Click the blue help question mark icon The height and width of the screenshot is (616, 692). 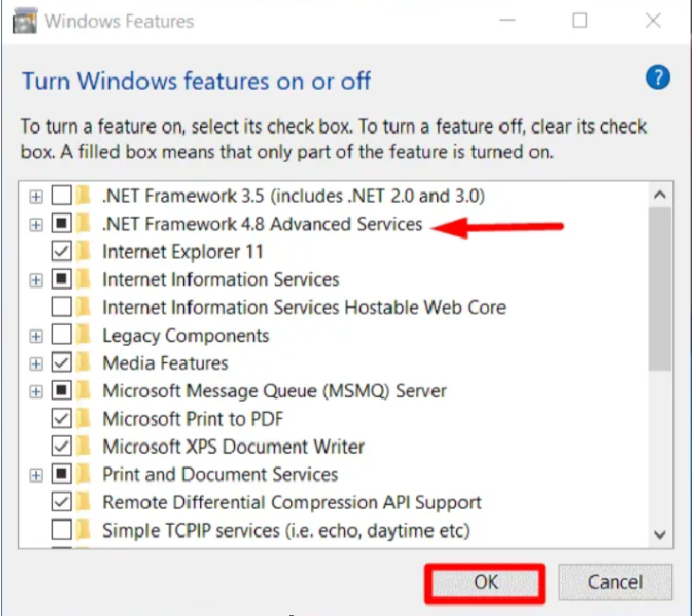658,78
